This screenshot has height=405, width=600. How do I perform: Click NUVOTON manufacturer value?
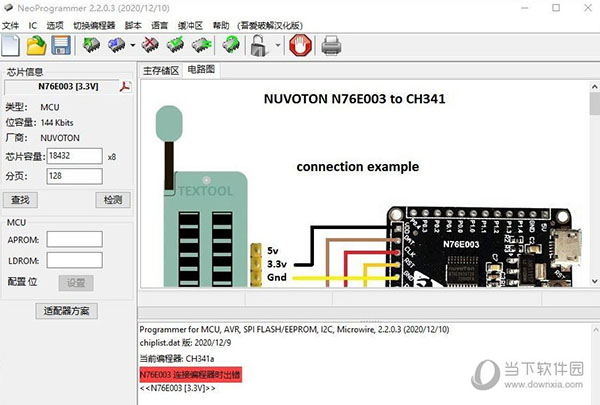(x=60, y=138)
